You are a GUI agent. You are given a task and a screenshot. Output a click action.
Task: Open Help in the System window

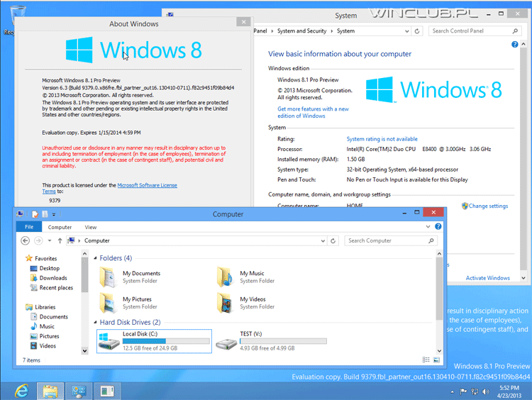[515, 44]
